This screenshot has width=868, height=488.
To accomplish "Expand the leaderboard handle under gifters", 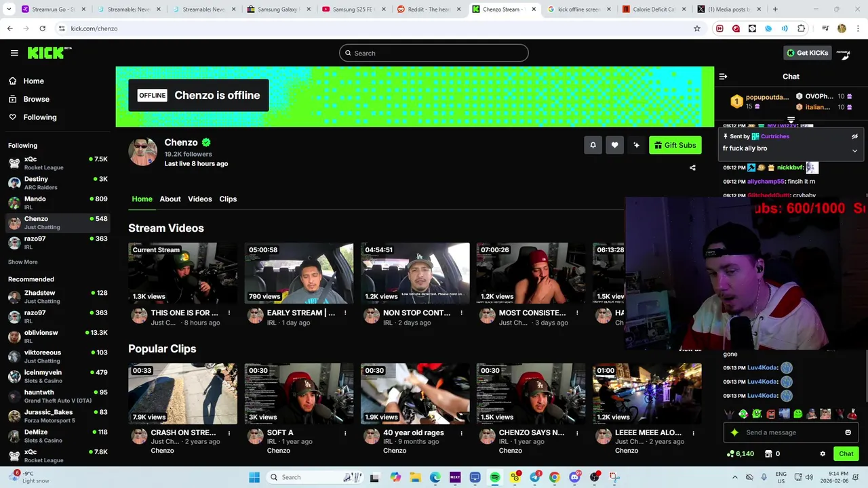I will click(791, 121).
